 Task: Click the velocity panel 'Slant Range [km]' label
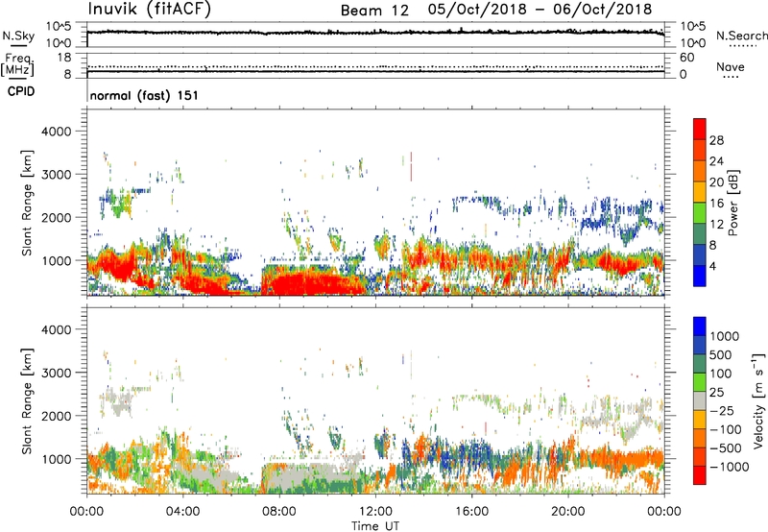pyautogui.click(x=27, y=400)
